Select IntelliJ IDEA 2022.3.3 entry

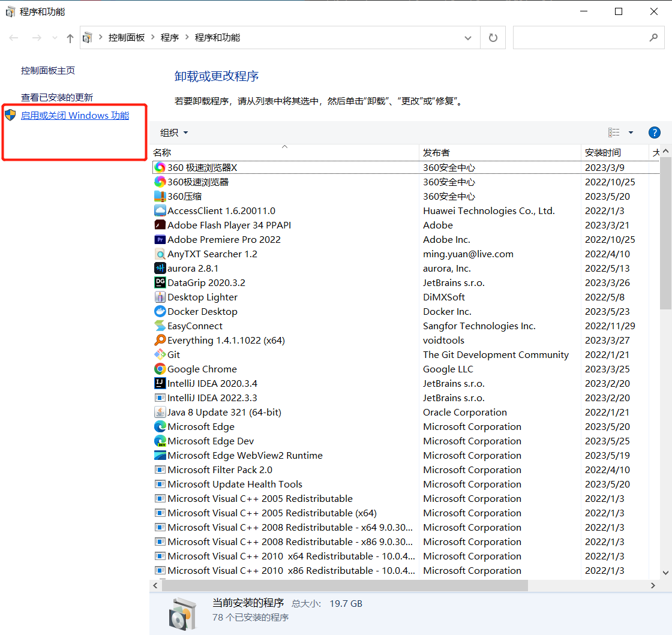pos(406,398)
